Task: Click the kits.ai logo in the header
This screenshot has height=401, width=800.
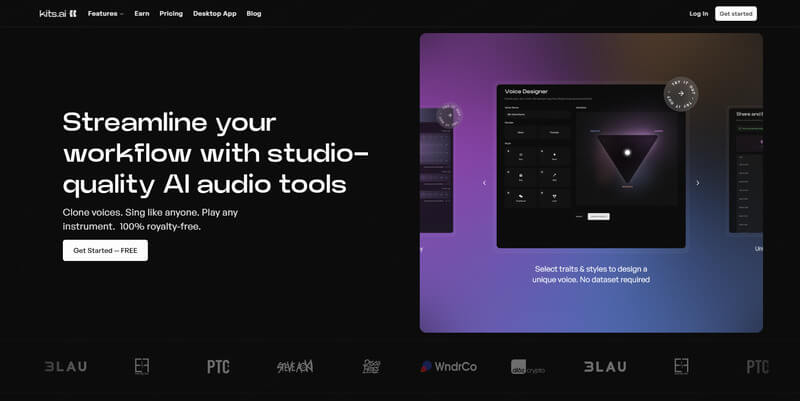Action: point(58,14)
